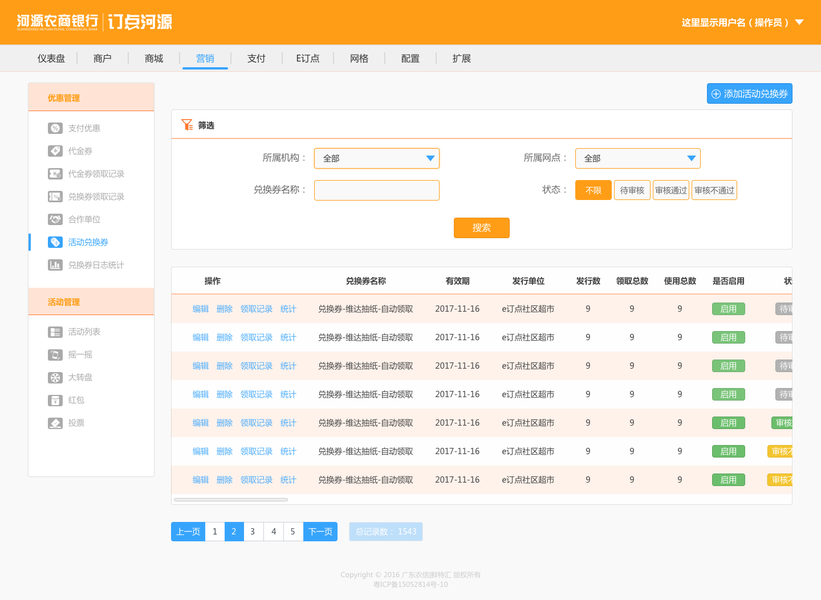Image resolution: width=821 pixels, height=600 pixels.
Task: Toggle the 启用 badge in last row
Action: 728,480
